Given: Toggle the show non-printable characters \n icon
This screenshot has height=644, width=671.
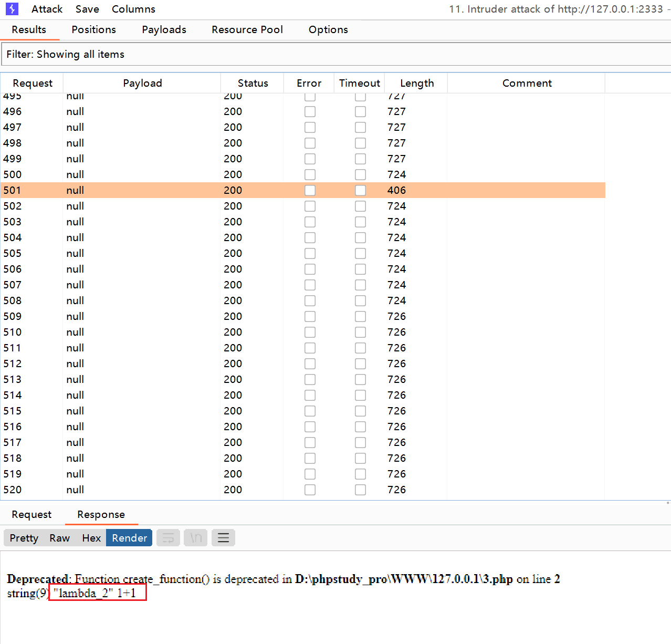Looking at the screenshot, I should 196,538.
